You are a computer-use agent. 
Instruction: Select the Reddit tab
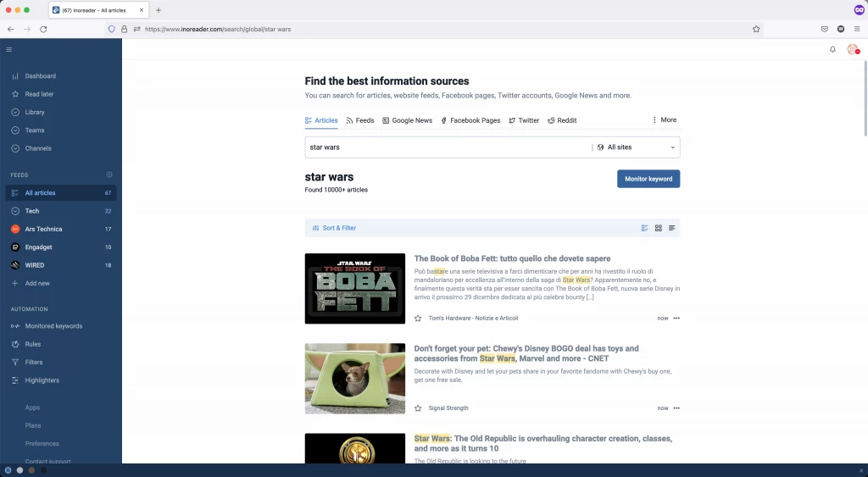pyautogui.click(x=562, y=120)
